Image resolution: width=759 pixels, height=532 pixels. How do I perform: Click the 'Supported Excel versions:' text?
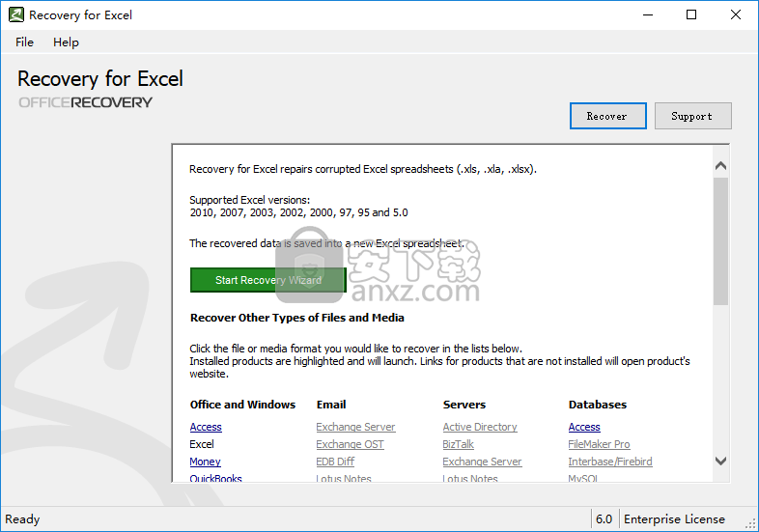[x=250, y=200]
